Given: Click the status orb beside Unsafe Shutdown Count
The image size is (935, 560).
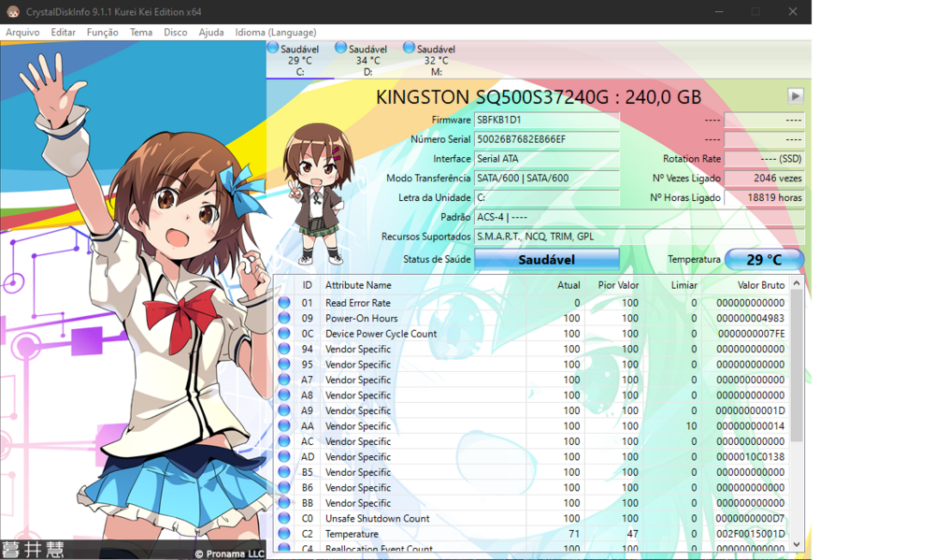Looking at the screenshot, I should click(x=284, y=518).
